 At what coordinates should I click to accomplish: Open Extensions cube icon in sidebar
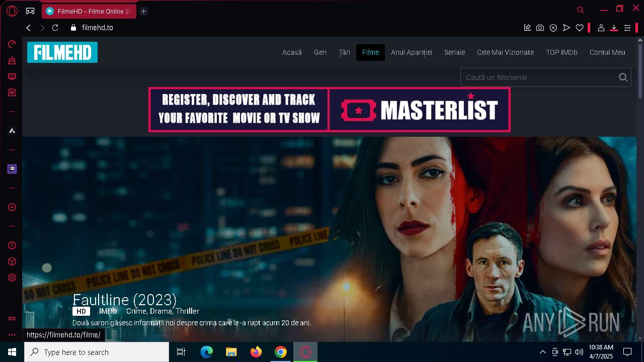12,261
